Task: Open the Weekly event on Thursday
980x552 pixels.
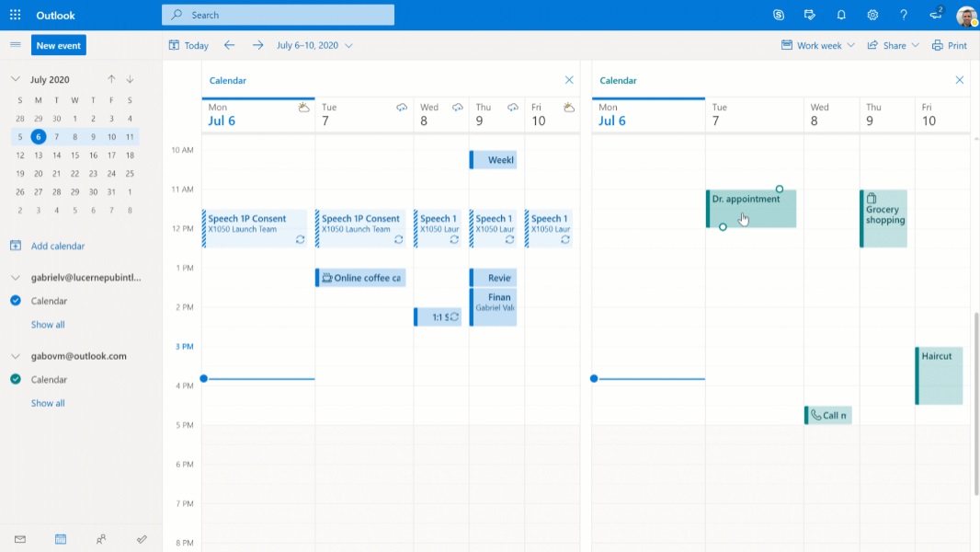Action: click(x=493, y=160)
